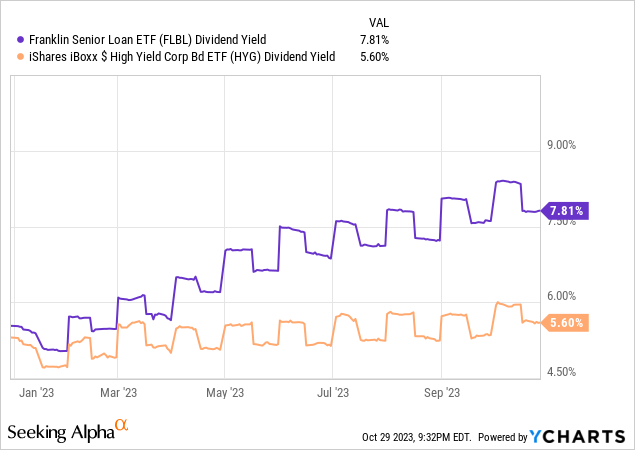Select the iShares iBoxx High Yield legend label

click(x=182, y=57)
